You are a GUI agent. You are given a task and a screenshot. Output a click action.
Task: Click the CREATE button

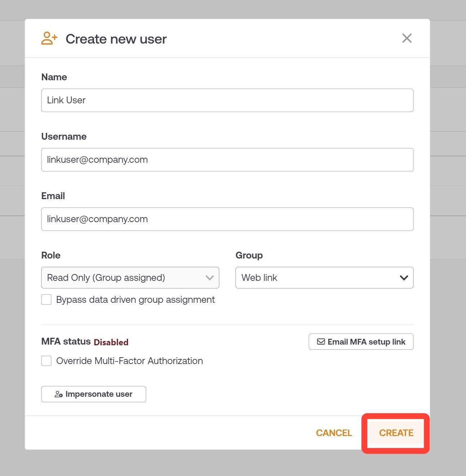[396, 433]
